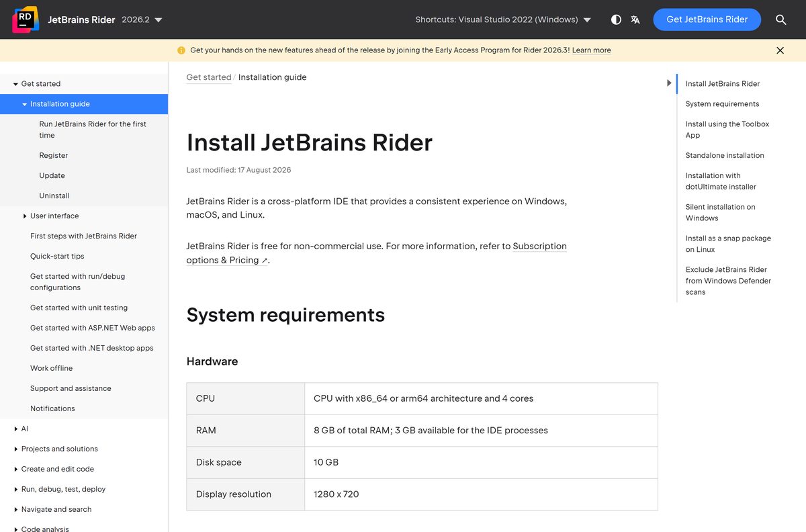806x532 pixels.
Task: Click the 'System requirements' heading
Action: [x=285, y=315]
